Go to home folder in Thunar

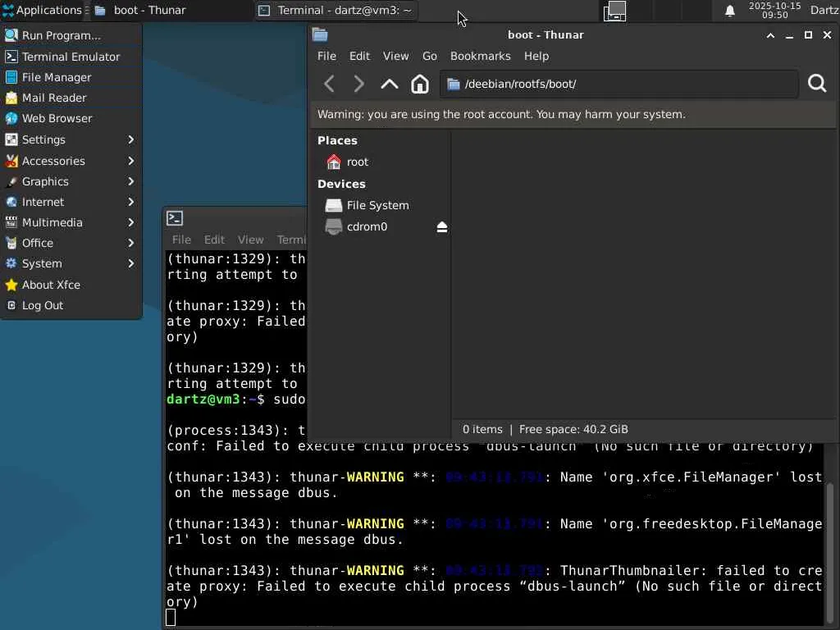[419, 84]
